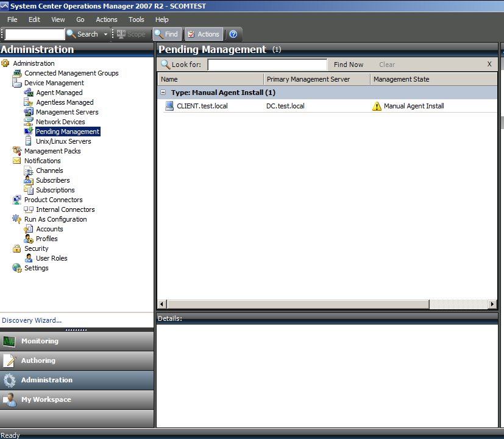Screen dimensions: 504x439
Task: Open the Actions menu in menu bar
Action: click(107, 19)
